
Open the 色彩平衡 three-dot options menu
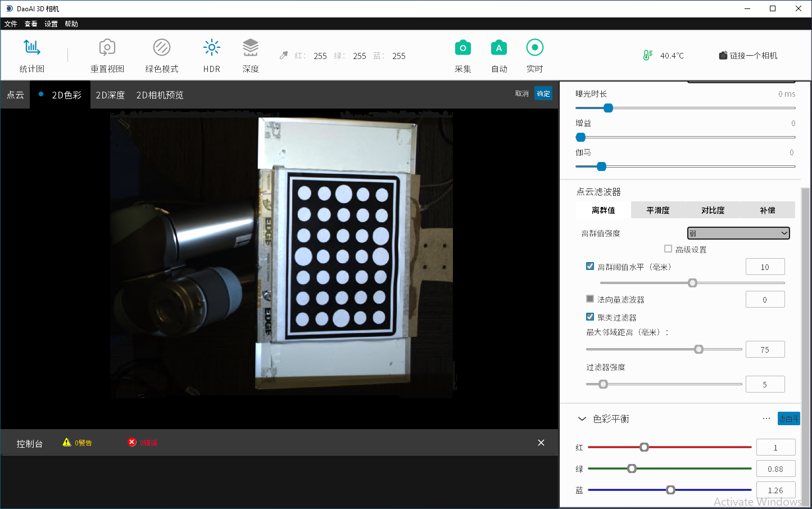point(766,418)
